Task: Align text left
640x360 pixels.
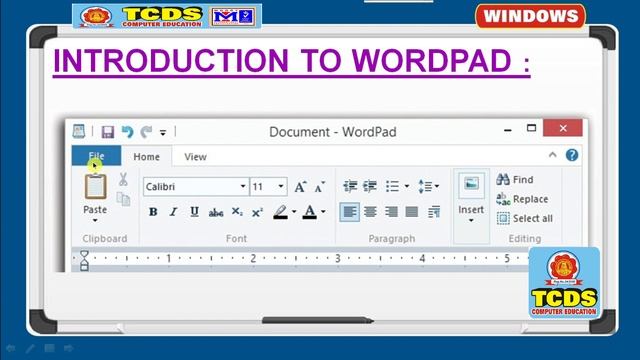Action: [x=350, y=212]
